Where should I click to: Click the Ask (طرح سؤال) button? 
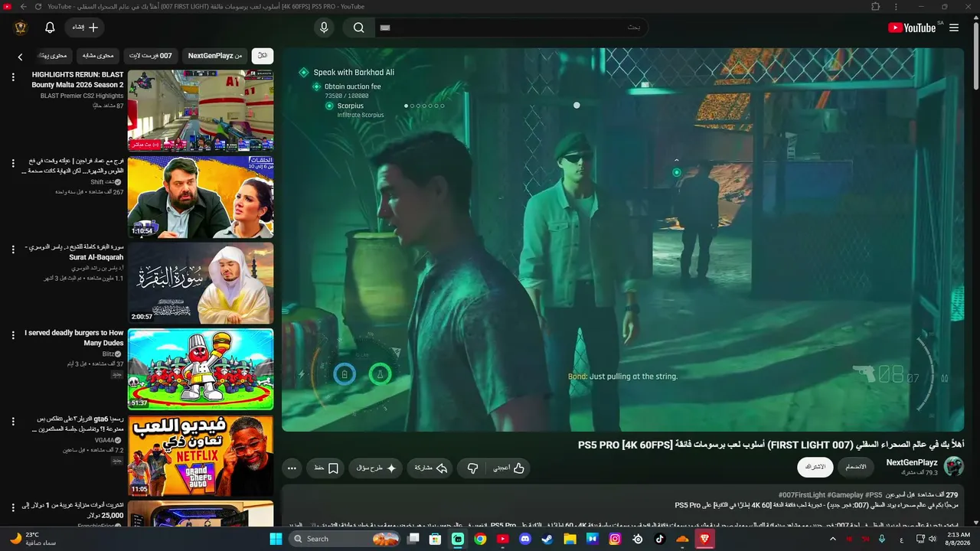click(376, 468)
